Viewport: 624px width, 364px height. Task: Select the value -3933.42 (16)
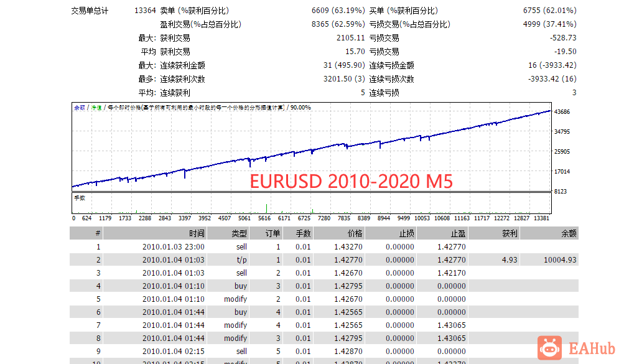pos(552,79)
